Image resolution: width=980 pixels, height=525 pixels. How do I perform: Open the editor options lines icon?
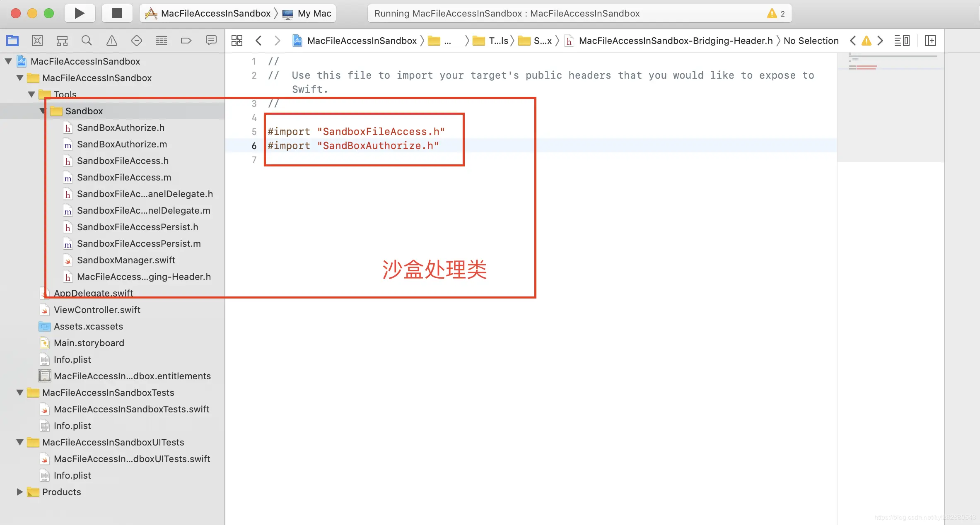pyautogui.click(x=902, y=41)
